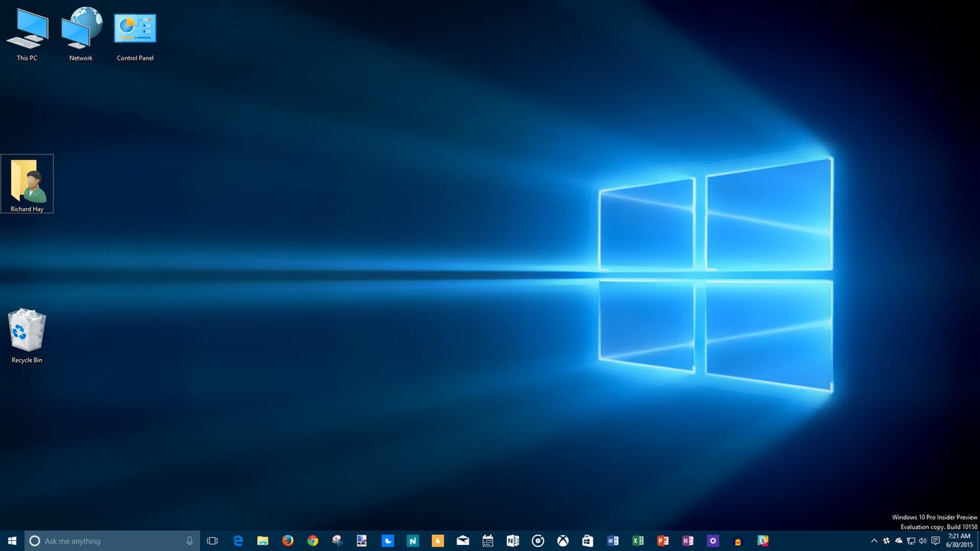Open the Start menu
This screenshot has width=980, height=551.
click(x=12, y=541)
